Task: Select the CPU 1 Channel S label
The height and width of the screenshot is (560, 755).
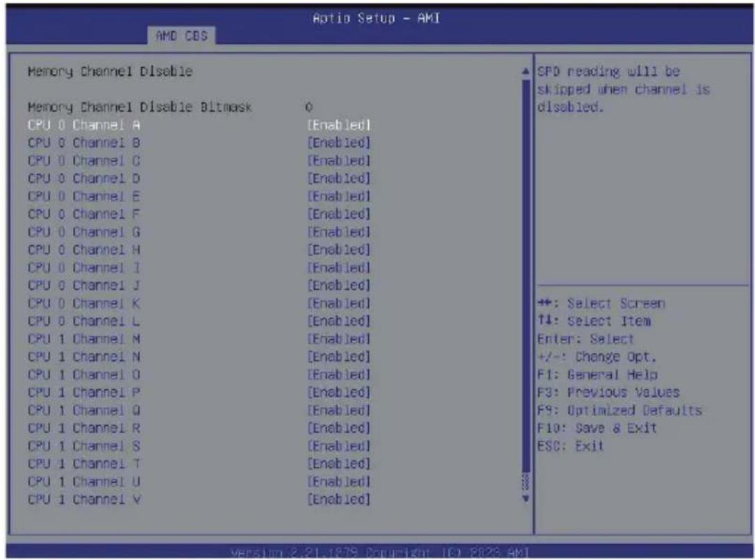Action: coord(84,446)
